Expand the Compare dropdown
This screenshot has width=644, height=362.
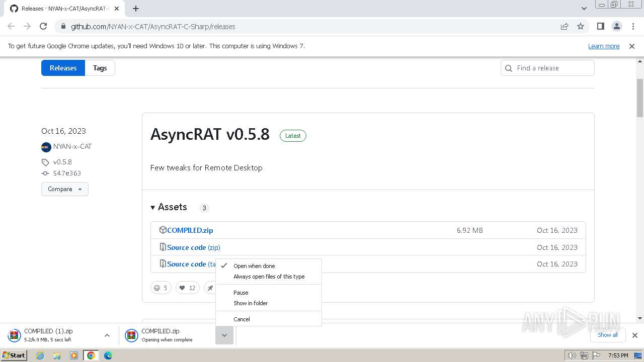[x=65, y=189]
